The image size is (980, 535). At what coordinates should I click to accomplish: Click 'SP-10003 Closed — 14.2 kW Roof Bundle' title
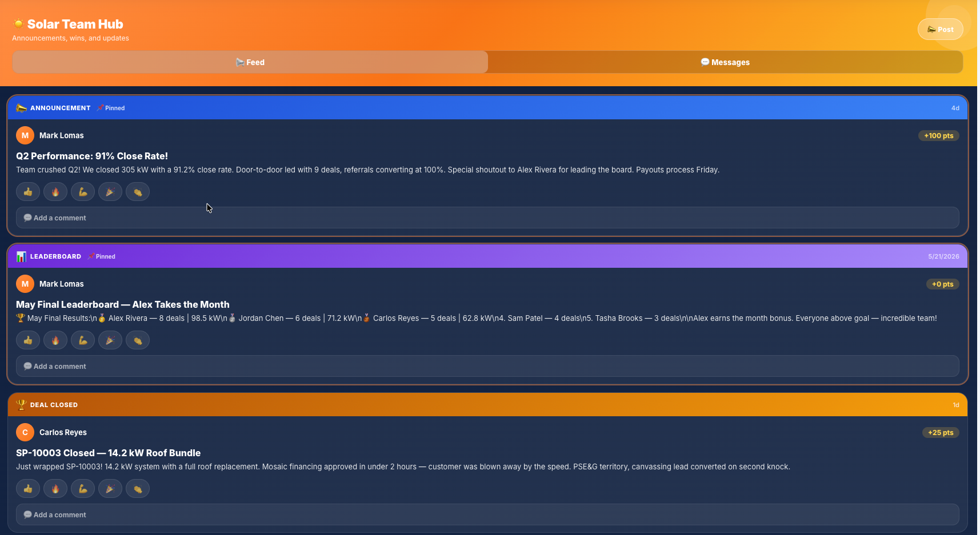109,453
